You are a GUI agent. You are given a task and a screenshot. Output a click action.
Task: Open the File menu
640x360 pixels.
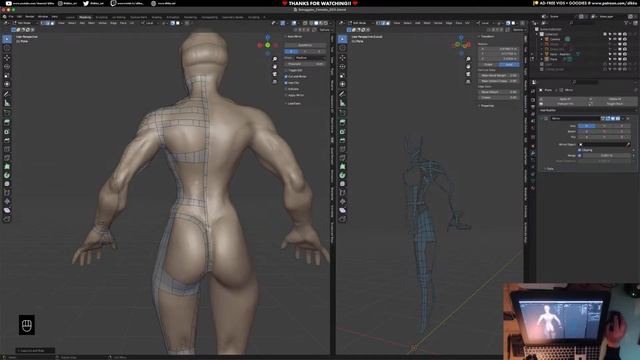[11, 17]
